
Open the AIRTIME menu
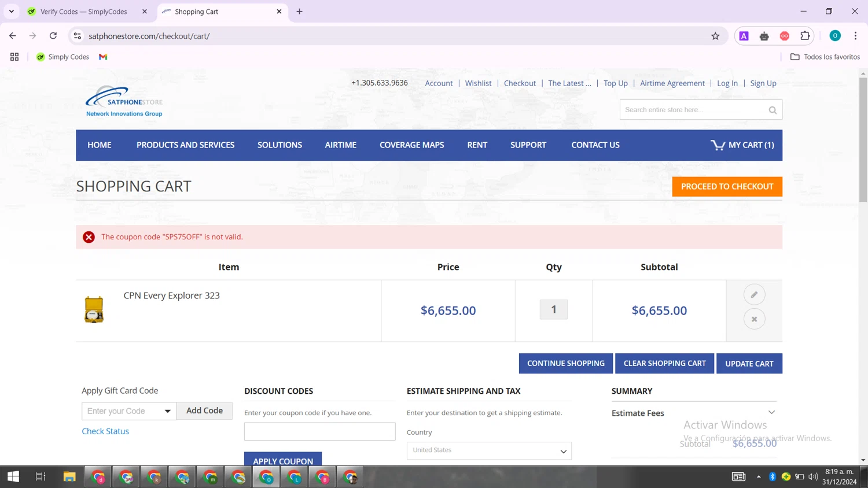[x=341, y=145]
